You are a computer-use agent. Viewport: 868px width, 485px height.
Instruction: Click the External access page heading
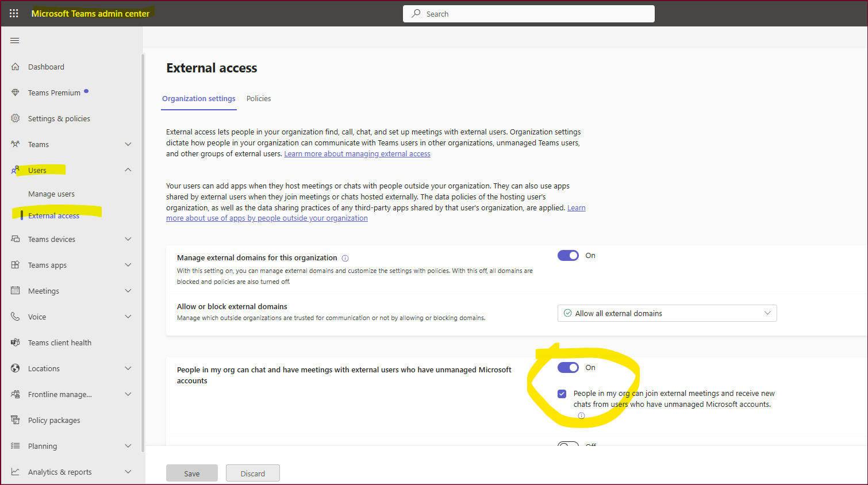[x=212, y=68]
